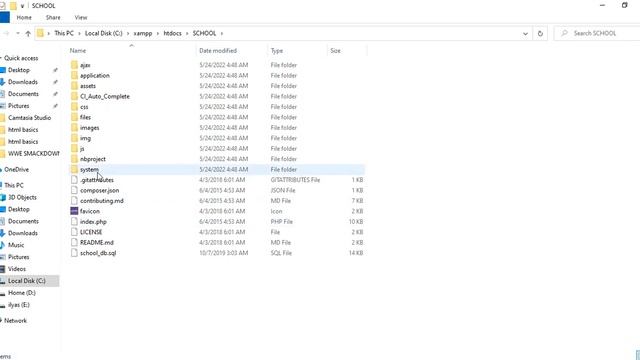The height and width of the screenshot is (360, 640).
Task: Select the nbproject folder icon
Action: [x=74, y=159]
